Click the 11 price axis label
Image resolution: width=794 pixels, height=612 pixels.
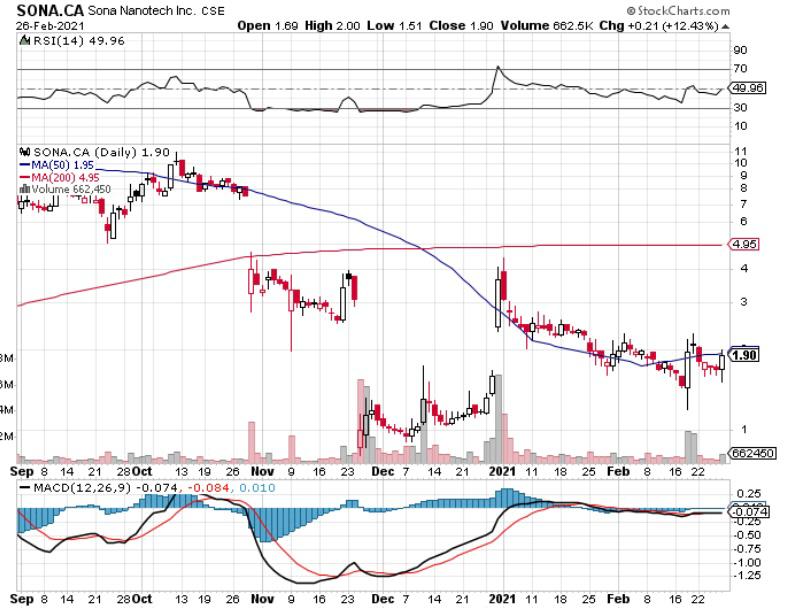[x=740, y=151]
